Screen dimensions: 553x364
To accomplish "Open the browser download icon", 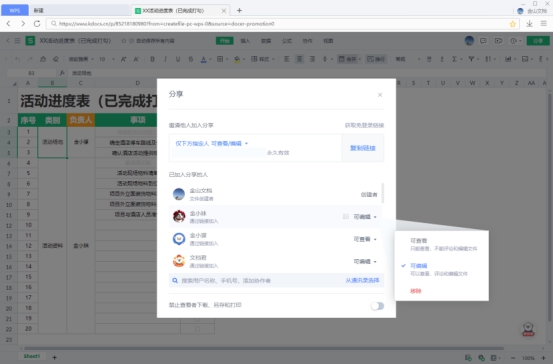I will 529,24.
